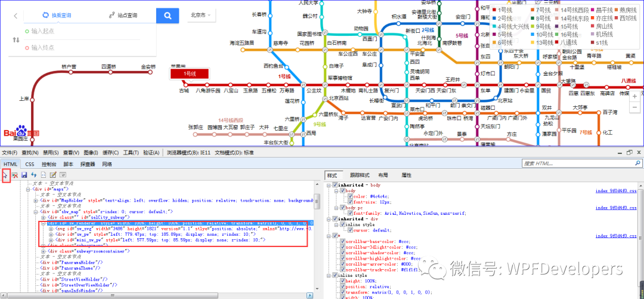Uncheck the cursor: default property checkbox

point(351,230)
